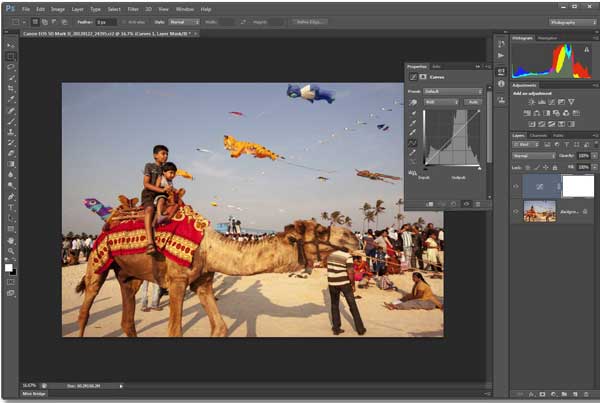Viewport: 600px width, 403px height.
Task: Hide the Curves adjustment layer
Action: tap(516, 186)
